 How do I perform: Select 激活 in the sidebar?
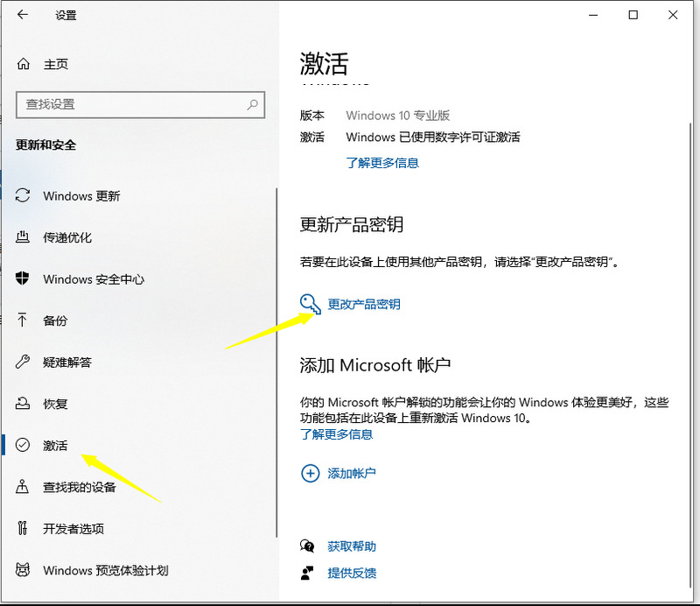tap(55, 446)
